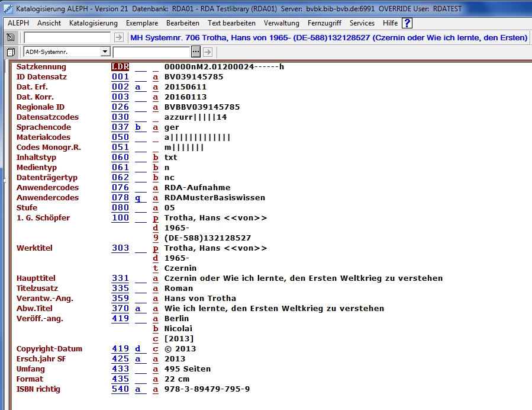Click the items icon left of ADM-Systemnr.
532x410 pixels.
pos(10,52)
